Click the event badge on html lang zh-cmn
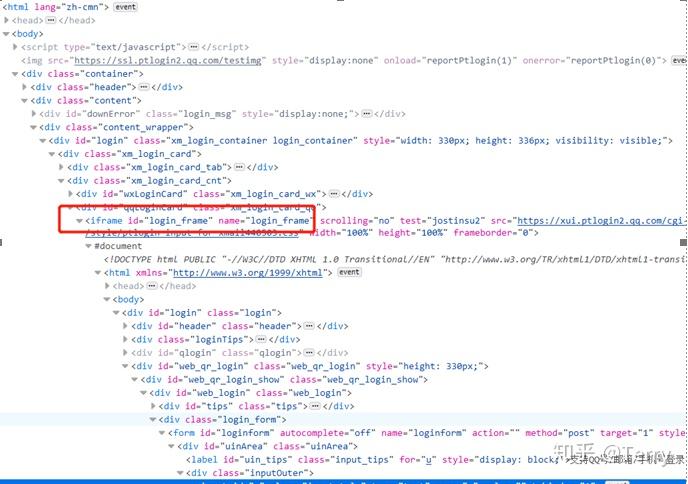 pos(125,7)
